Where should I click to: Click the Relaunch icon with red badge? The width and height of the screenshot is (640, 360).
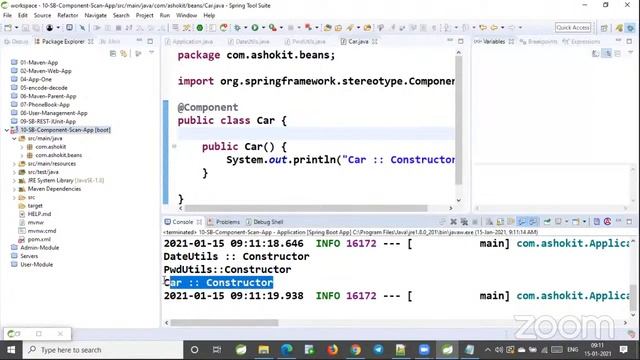(x=223, y=28)
